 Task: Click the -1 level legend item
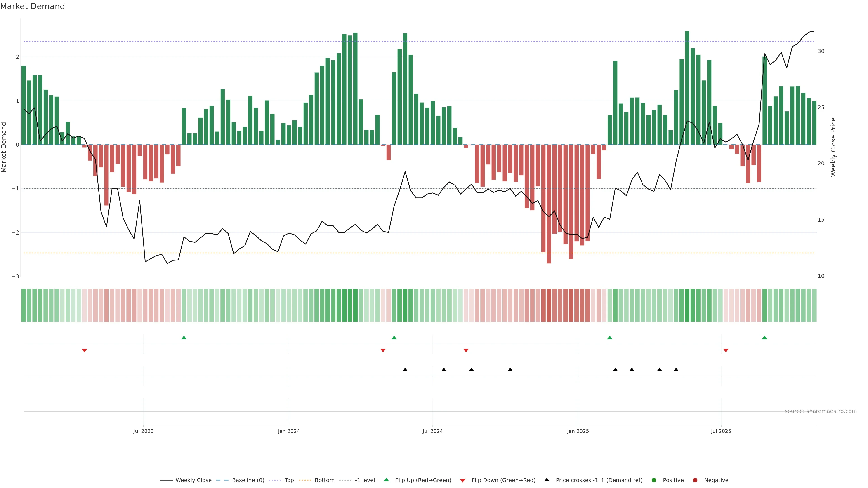(x=365, y=480)
